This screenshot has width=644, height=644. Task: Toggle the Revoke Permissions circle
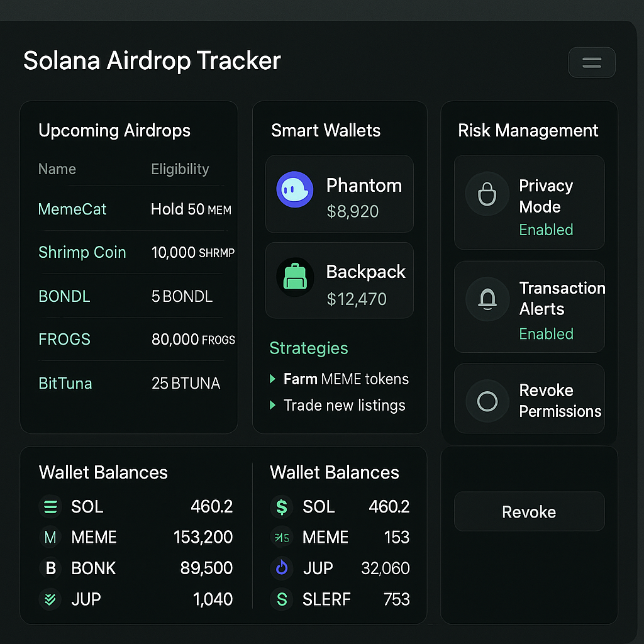point(487,401)
